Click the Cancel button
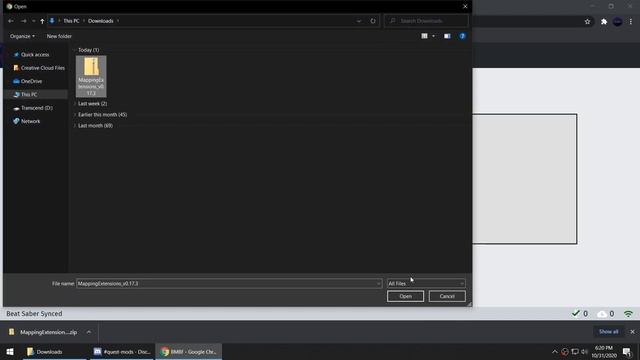Viewport: 640px width, 360px height. tap(447, 296)
